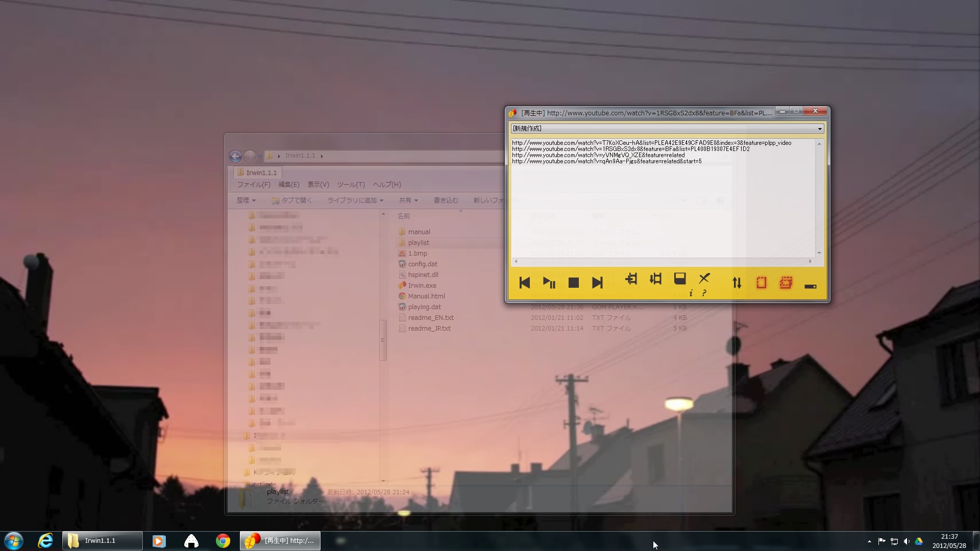The height and width of the screenshot is (551, 980).
Task: Click the X-shaped delete playlist icon
Action: (704, 278)
